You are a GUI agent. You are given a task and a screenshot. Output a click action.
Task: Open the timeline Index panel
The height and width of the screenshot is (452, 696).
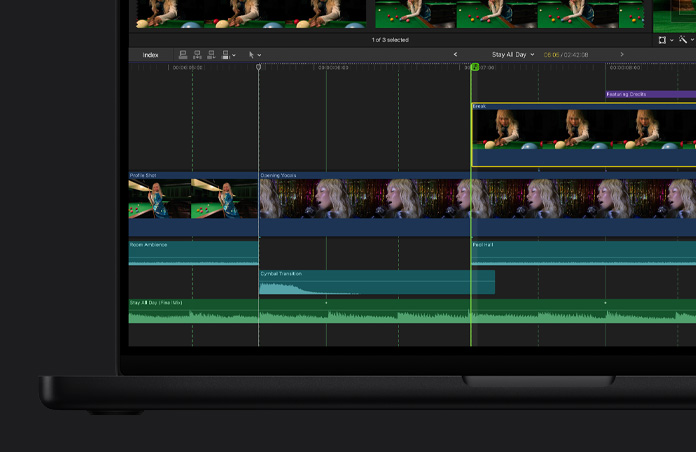(x=150, y=55)
